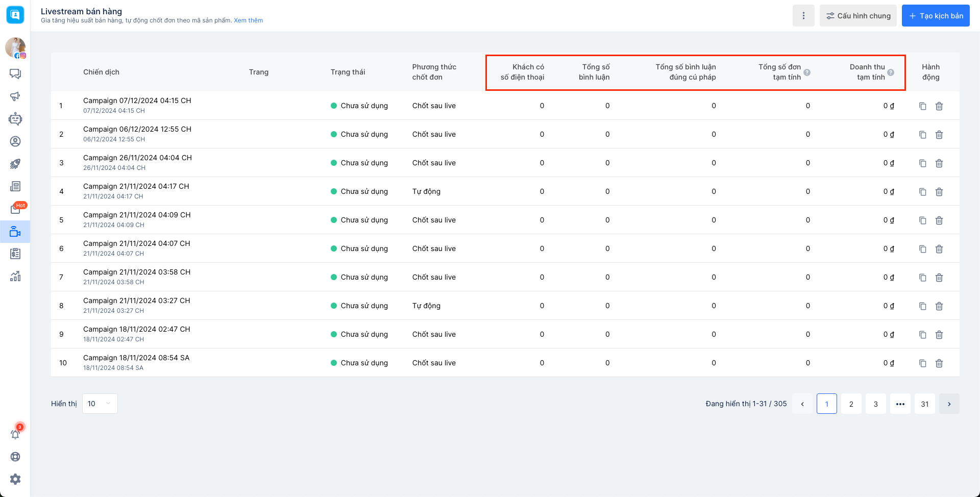This screenshot has height=497, width=980.
Task: Open the chat messages sidebar icon
Action: click(x=15, y=74)
